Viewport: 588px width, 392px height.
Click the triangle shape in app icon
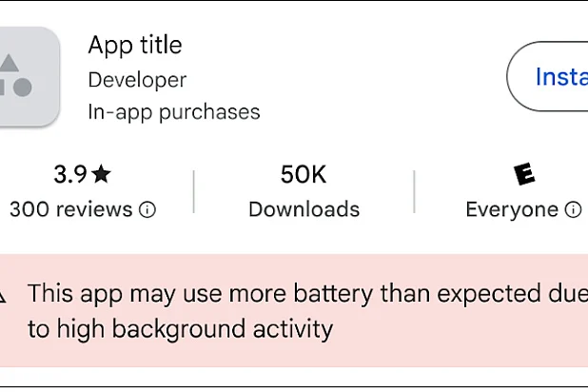coord(10,65)
